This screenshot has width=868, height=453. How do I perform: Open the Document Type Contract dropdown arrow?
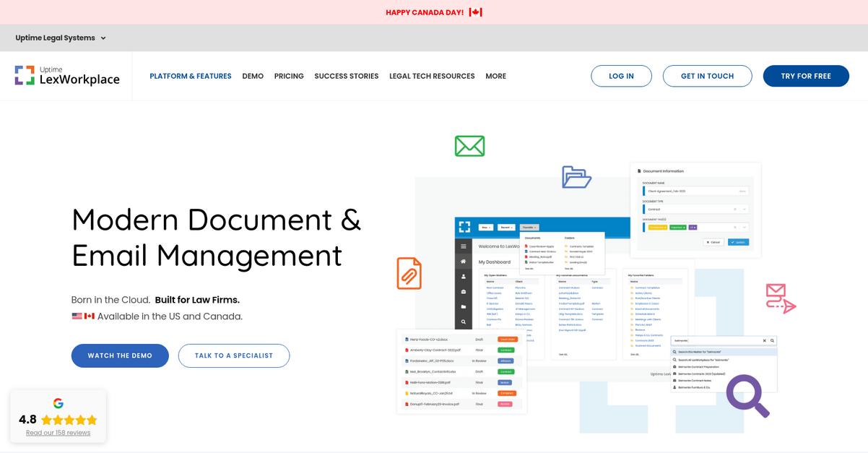[745, 209]
